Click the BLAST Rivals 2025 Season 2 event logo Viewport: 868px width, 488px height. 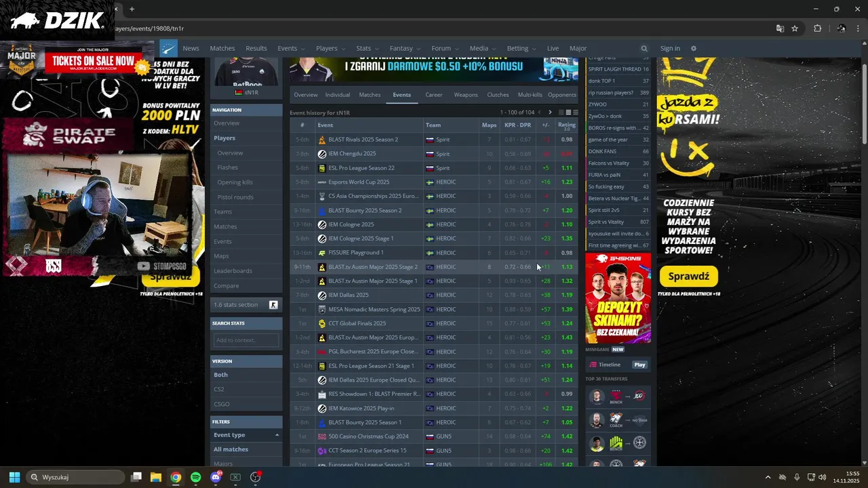pyautogui.click(x=322, y=140)
